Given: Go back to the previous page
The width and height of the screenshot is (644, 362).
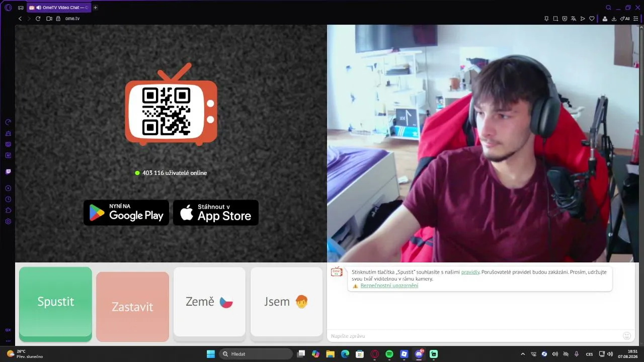Looking at the screenshot, I should (20, 19).
